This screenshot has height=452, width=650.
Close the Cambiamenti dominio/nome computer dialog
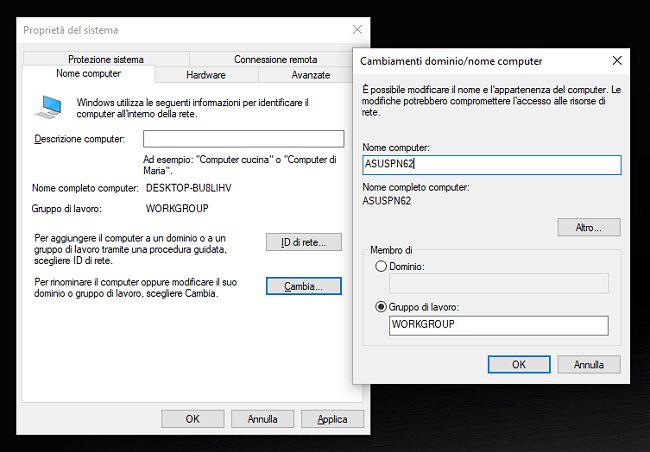pos(617,61)
